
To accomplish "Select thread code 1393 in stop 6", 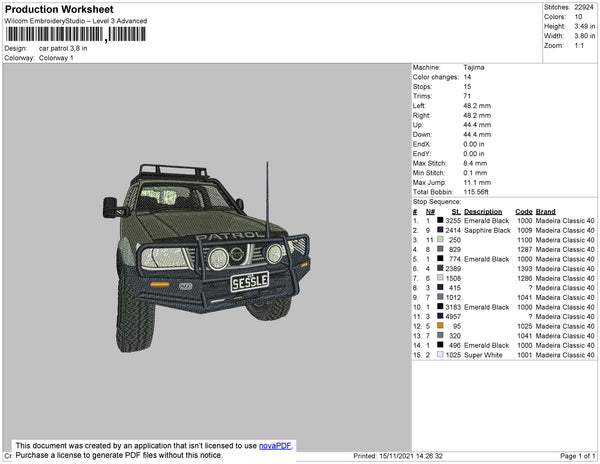I will pos(525,269).
